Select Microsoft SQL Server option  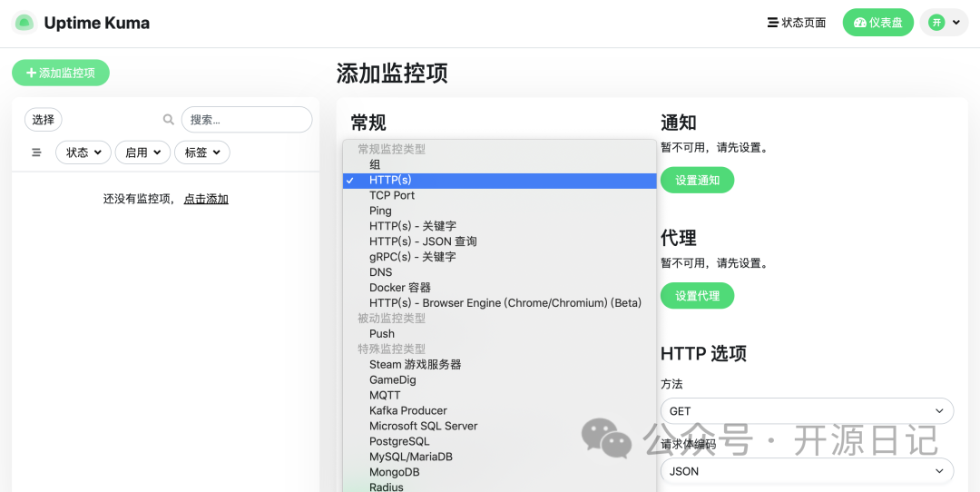tap(500, 427)
